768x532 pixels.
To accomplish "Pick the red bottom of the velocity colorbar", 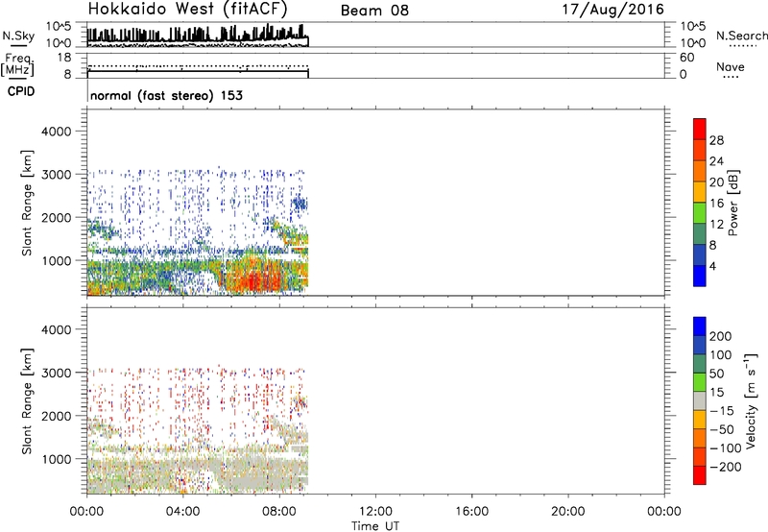I will click(x=700, y=475).
